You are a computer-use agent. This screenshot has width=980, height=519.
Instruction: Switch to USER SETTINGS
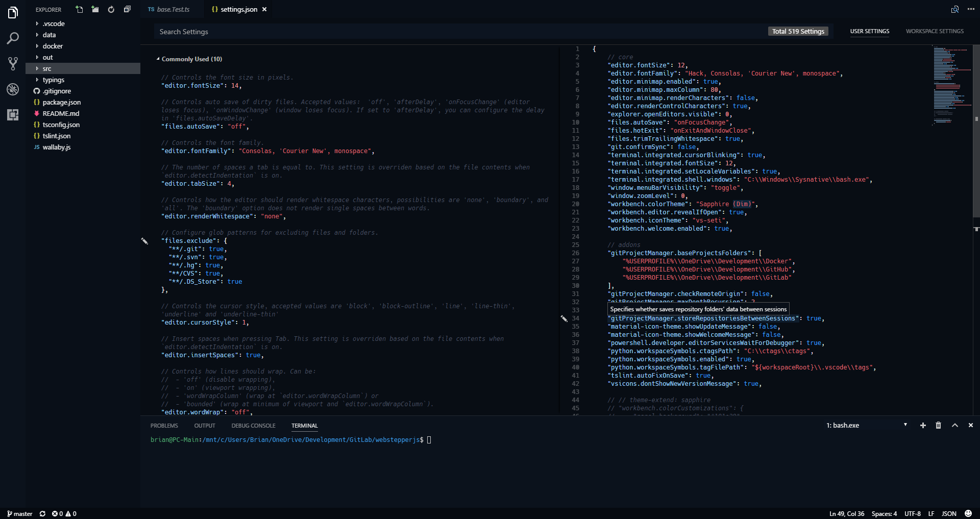[x=870, y=31]
